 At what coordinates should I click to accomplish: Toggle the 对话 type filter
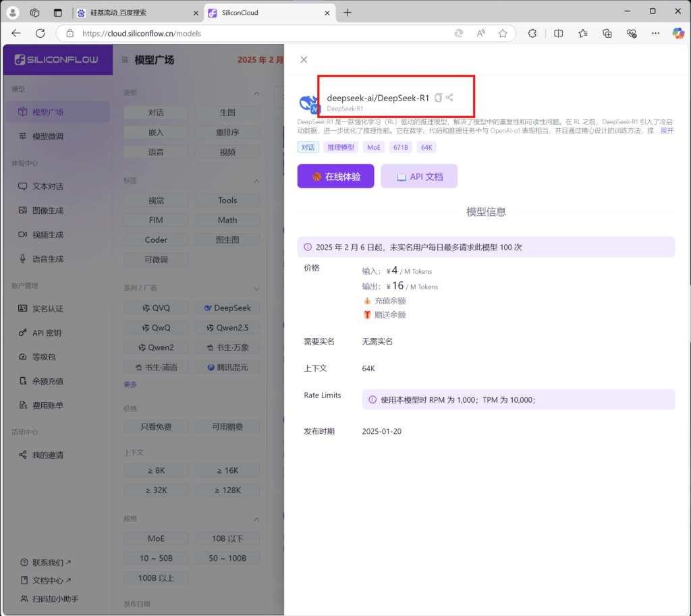[156, 113]
